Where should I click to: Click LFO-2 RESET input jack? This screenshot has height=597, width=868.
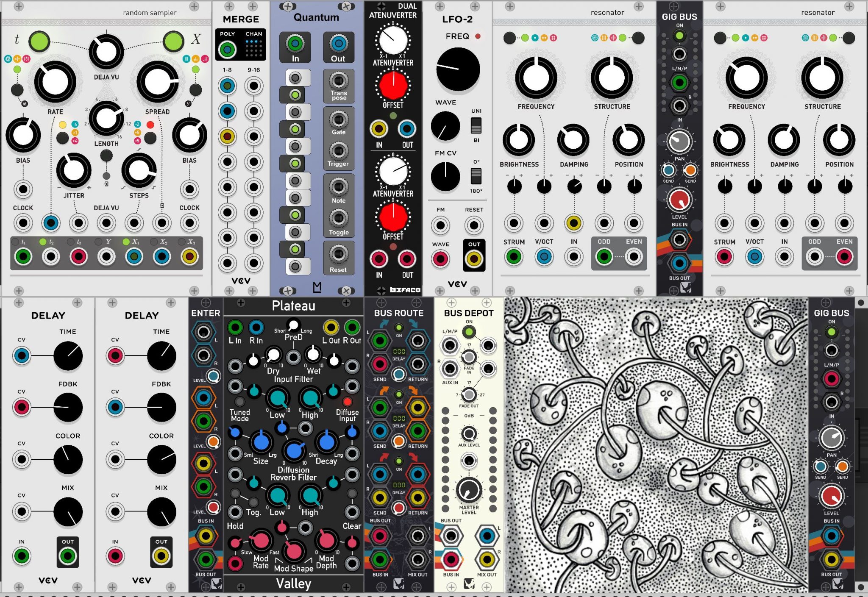click(474, 225)
